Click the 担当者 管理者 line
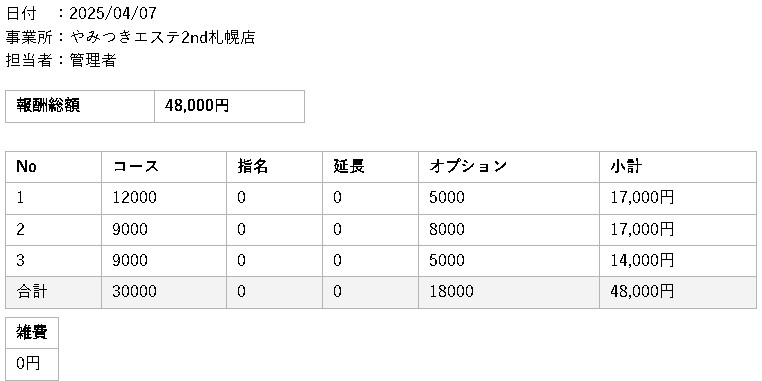The height and width of the screenshot is (381, 762). pos(61,61)
